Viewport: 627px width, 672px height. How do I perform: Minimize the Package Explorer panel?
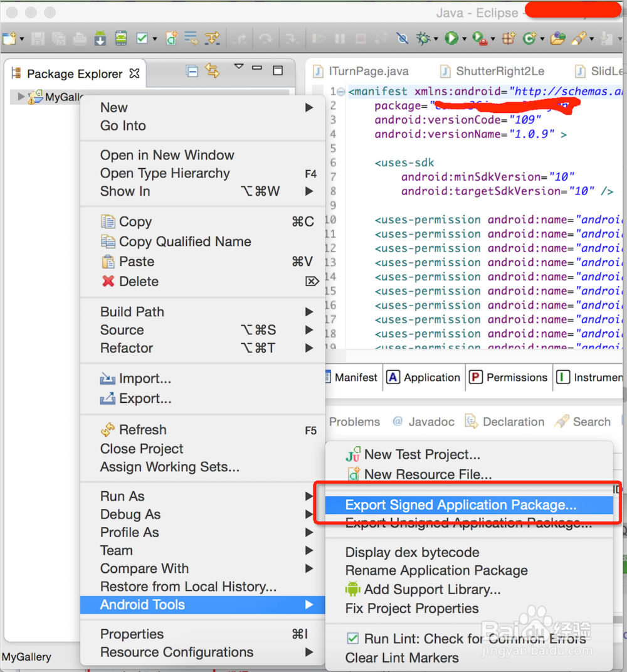pyautogui.click(x=257, y=68)
